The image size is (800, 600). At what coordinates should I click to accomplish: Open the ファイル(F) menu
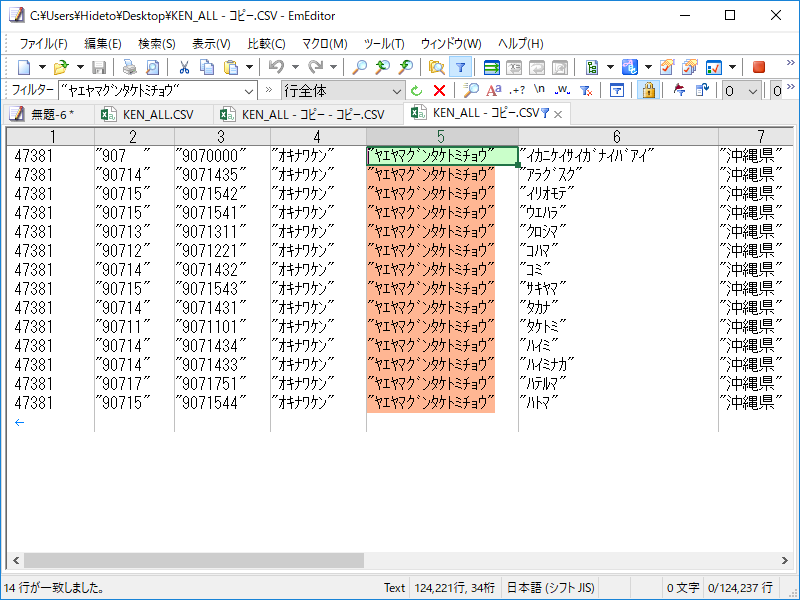click(x=43, y=43)
